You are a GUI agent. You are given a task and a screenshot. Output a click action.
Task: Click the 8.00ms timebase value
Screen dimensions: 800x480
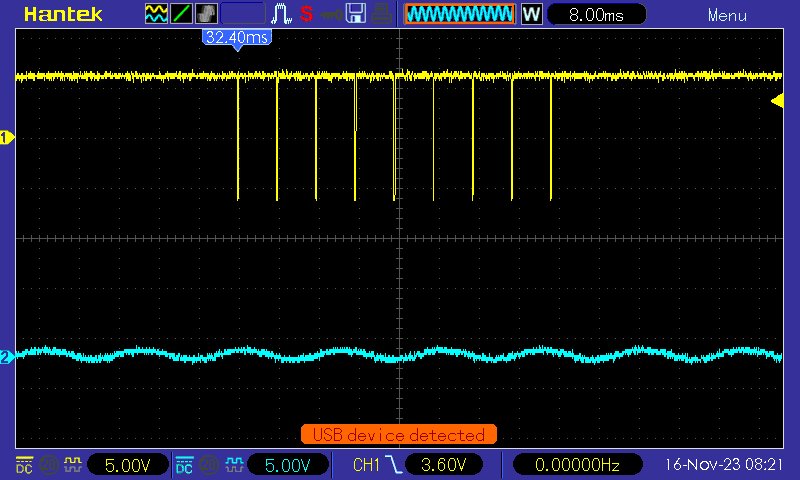[596, 15]
